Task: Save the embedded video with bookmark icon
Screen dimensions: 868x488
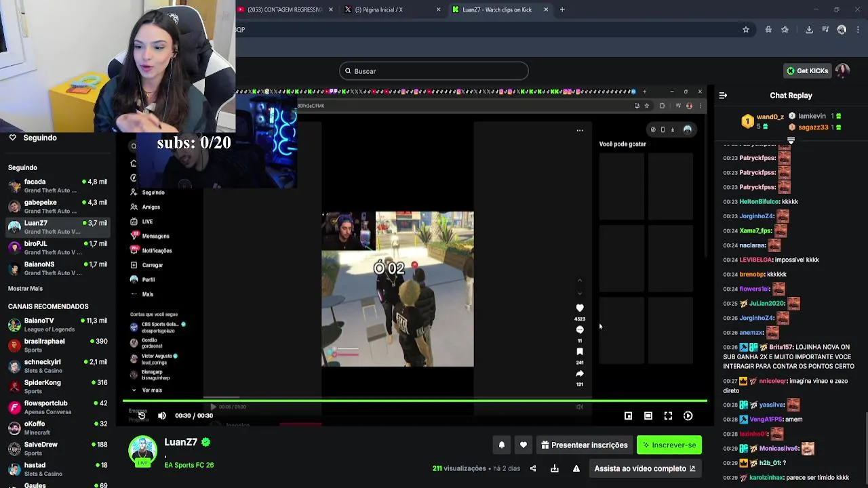Action: (580, 352)
